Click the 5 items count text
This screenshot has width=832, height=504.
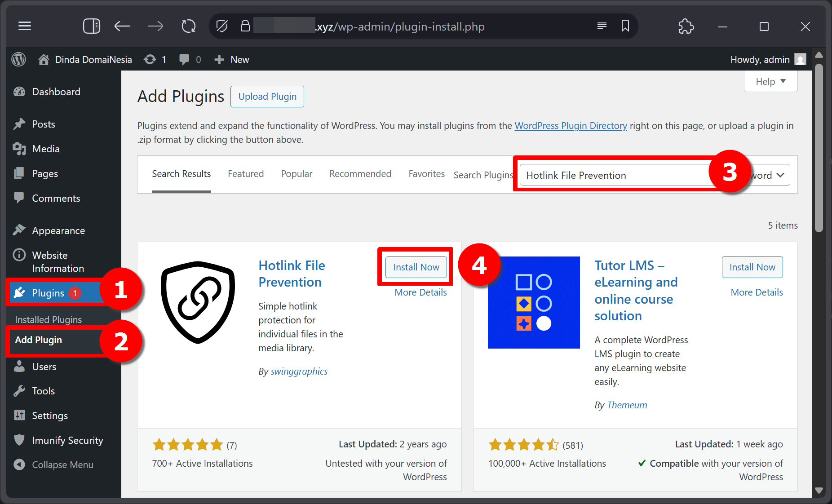(x=783, y=225)
